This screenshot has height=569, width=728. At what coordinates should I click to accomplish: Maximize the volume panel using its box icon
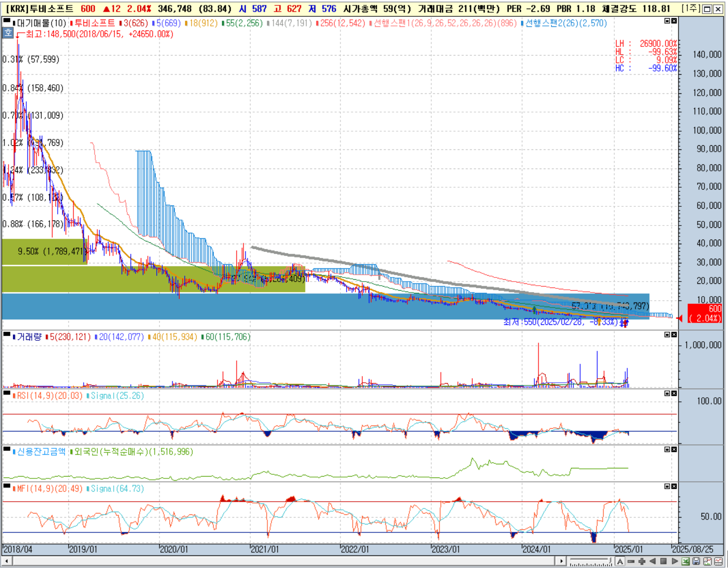coord(667,335)
